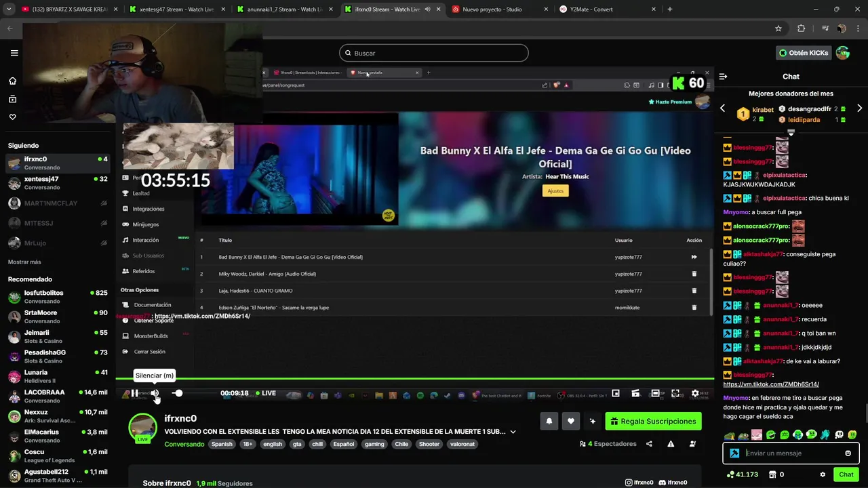Open Following via the sidebar heart icon

tap(12, 117)
